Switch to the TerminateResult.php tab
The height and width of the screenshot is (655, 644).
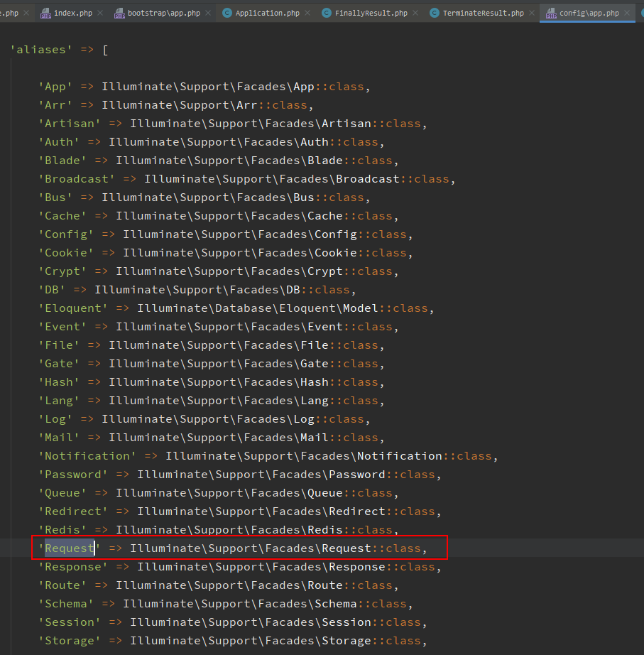coord(483,13)
